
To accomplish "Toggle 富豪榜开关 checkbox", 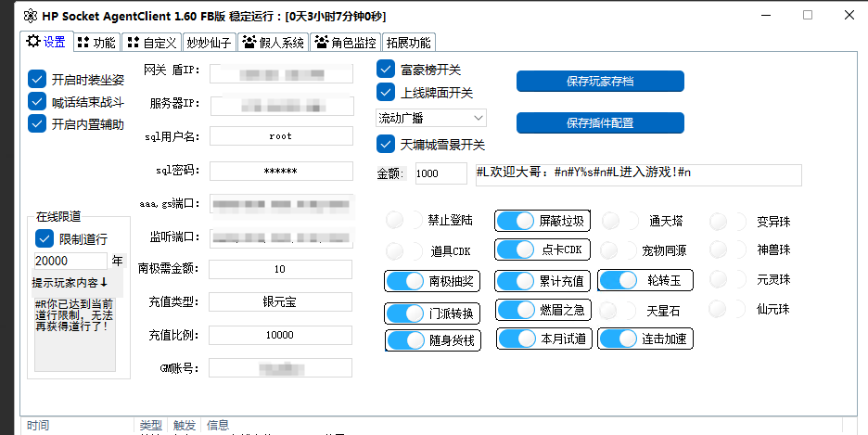I will [x=385, y=70].
